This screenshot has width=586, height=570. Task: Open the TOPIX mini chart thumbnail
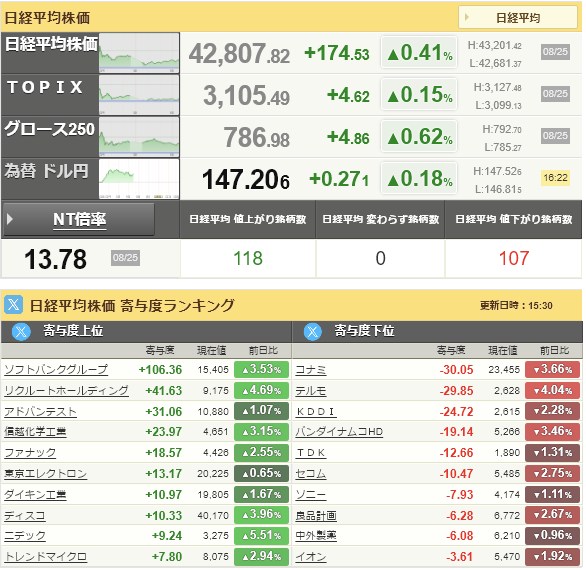coord(139,95)
